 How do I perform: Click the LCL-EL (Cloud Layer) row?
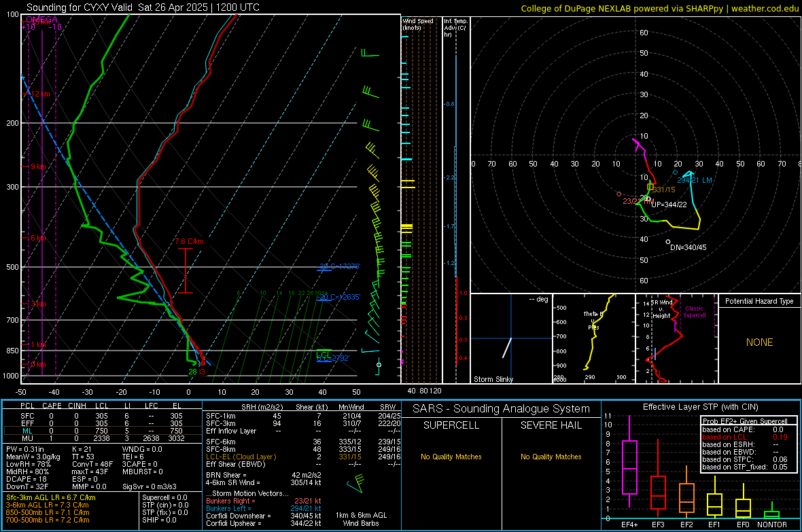pyautogui.click(x=303, y=457)
